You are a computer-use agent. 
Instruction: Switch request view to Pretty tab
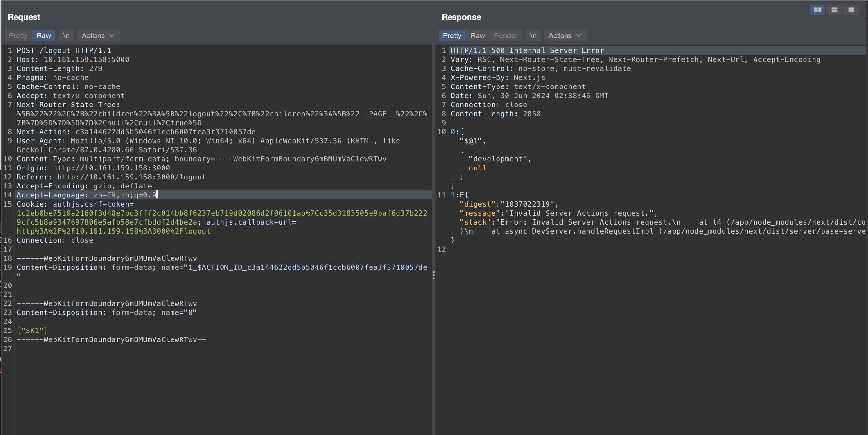pos(18,35)
